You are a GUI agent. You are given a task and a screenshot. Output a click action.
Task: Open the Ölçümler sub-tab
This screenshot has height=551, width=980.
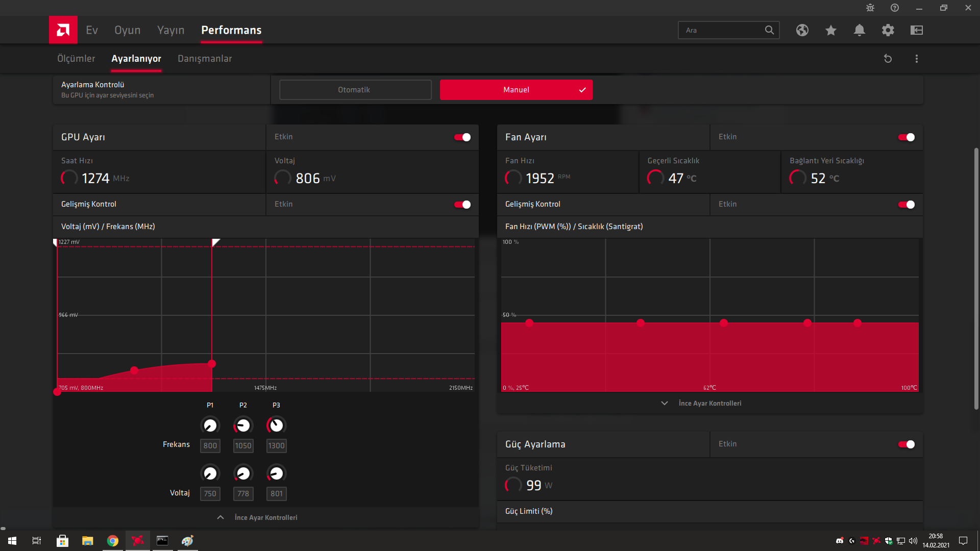[x=76, y=59]
